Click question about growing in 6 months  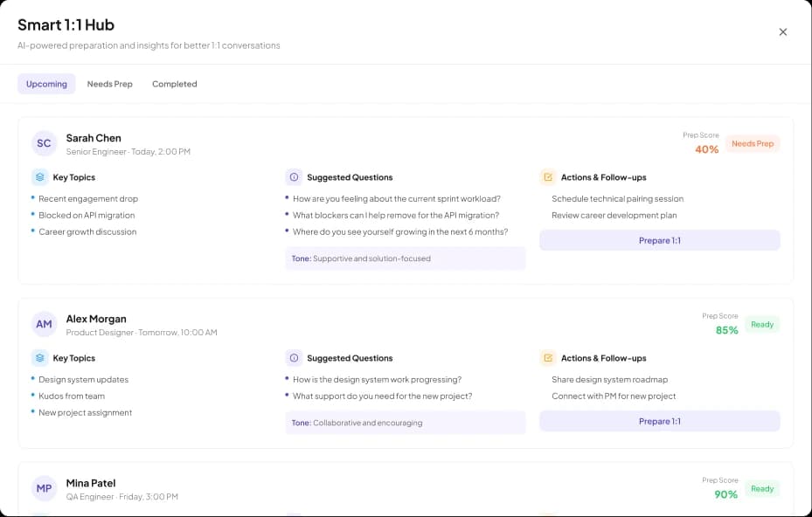400,231
